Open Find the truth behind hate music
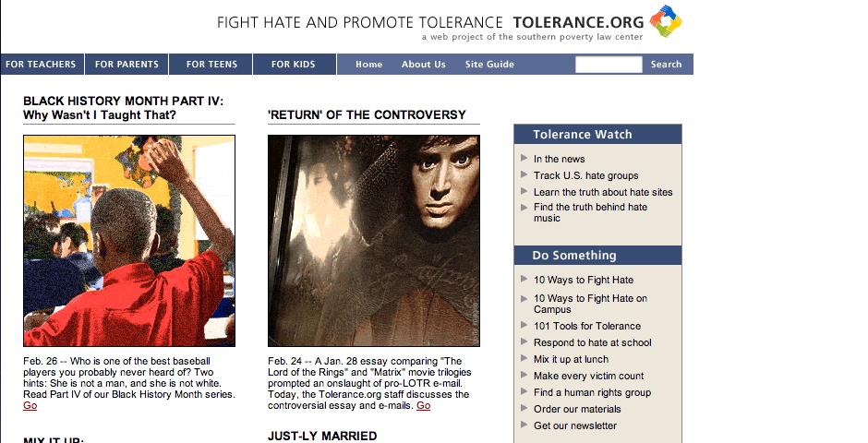This screenshot has width=868, height=443. [x=590, y=212]
